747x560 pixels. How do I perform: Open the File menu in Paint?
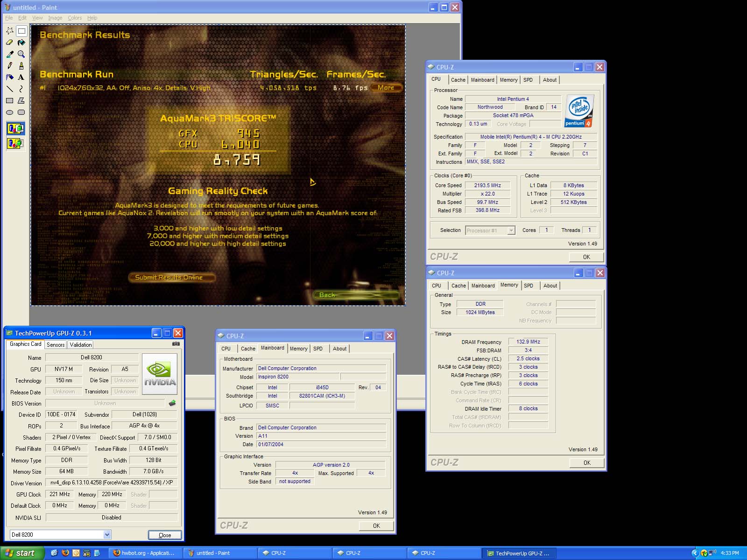9,18
